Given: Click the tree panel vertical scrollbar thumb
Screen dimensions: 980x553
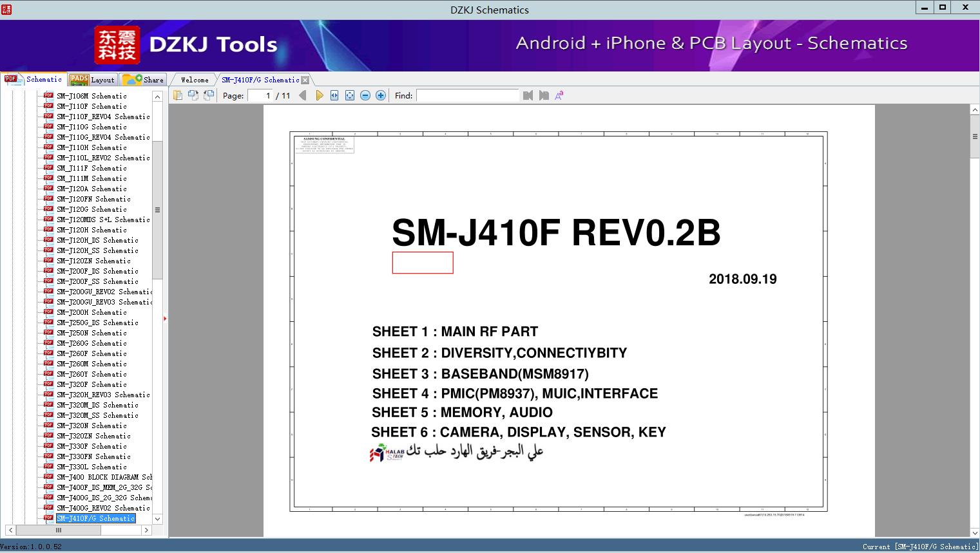Looking at the screenshot, I should point(157,210).
